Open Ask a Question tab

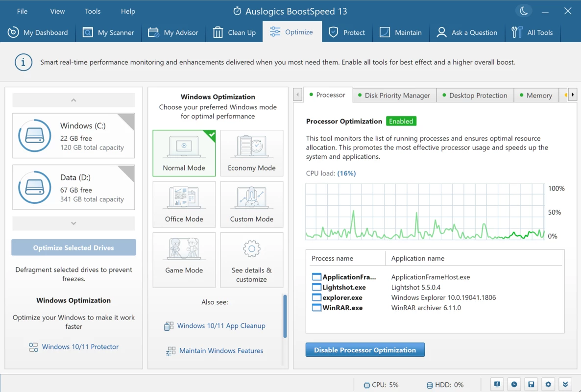467,32
